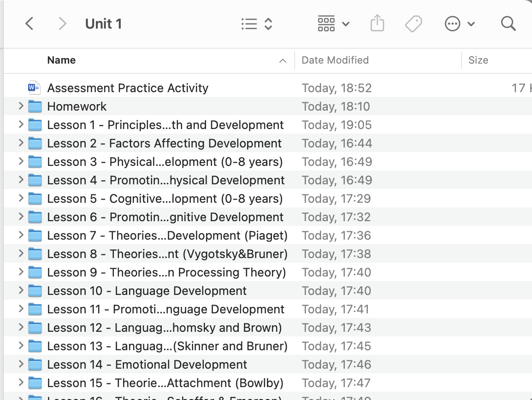Sort by the Name column header
Image resolution: width=532 pixels, height=400 pixels.
tap(61, 60)
